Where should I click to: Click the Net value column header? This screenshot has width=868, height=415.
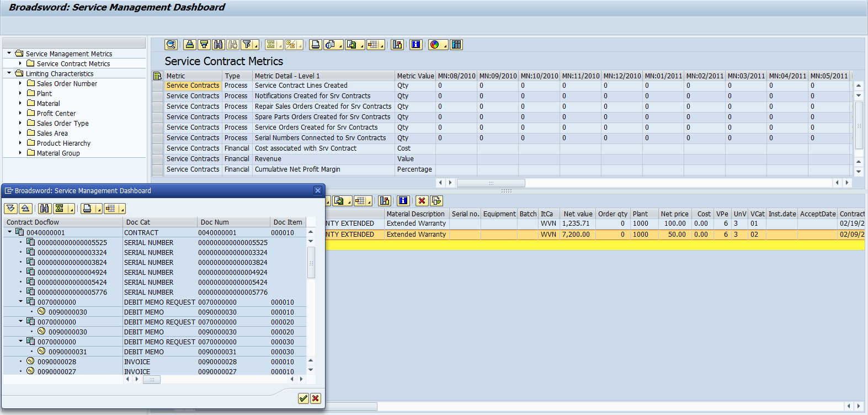pos(578,214)
